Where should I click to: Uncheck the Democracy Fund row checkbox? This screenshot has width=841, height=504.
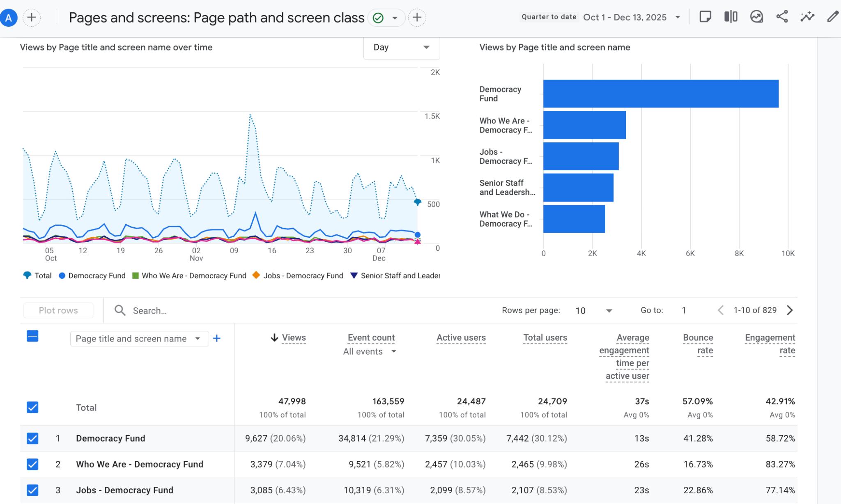(x=32, y=438)
